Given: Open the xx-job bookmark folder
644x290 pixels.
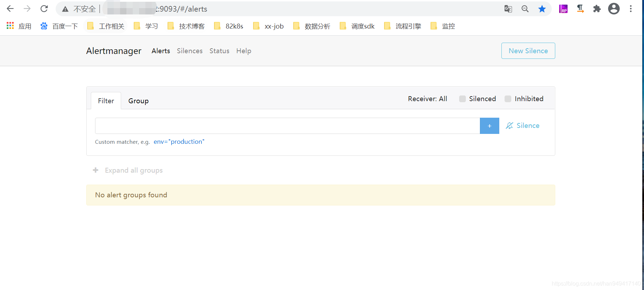Looking at the screenshot, I should pyautogui.click(x=268, y=26).
